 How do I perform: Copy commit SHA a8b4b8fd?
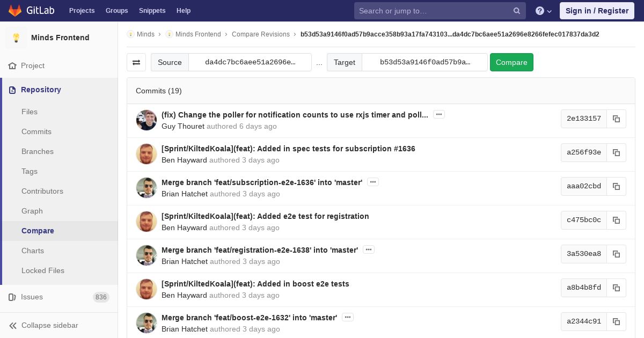pyautogui.click(x=616, y=288)
